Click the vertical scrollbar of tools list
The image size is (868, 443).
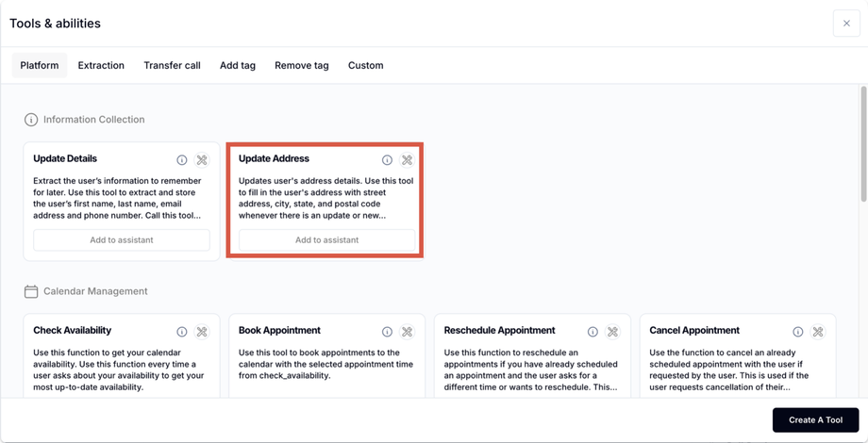863,141
